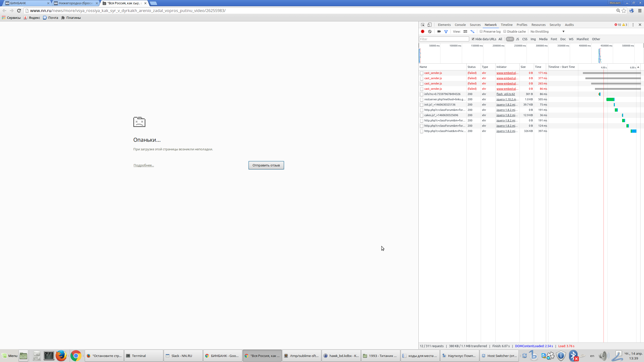Open Chrome's main hamburger menu
This screenshot has height=362, width=644.
coord(640,11)
